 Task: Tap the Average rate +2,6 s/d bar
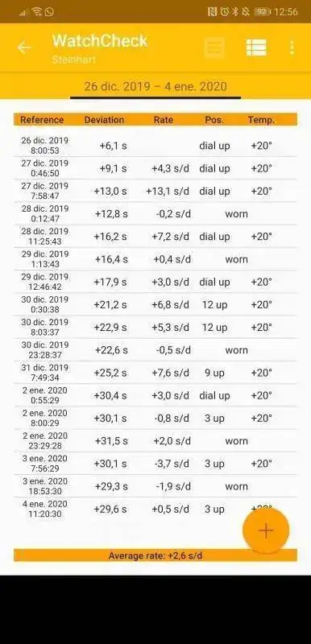[x=155, y=555]
